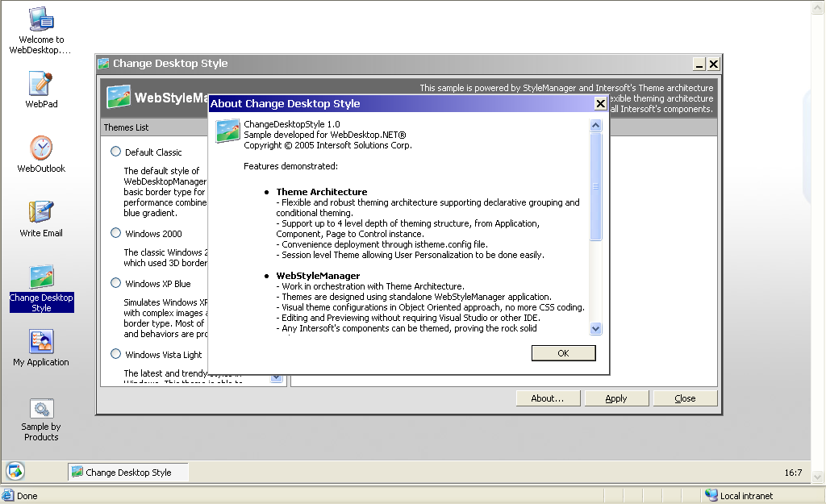Select the Change Desktop Style desktop icon
This screenshot has height=504, width=826.
coord(41,277)
